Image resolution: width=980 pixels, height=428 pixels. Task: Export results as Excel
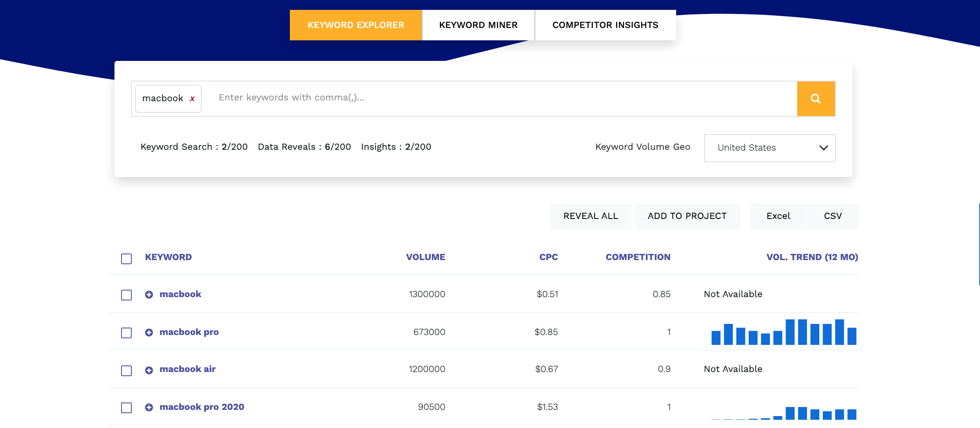pyautogui.click(x=778, y=216)
